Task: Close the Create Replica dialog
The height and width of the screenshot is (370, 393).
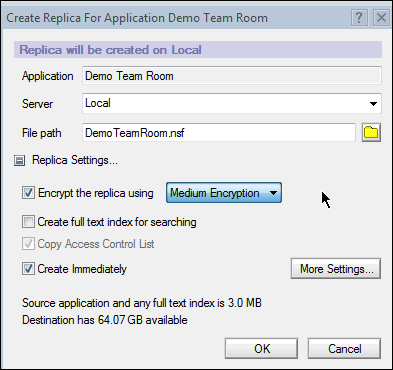Action: tap(381, 17)
